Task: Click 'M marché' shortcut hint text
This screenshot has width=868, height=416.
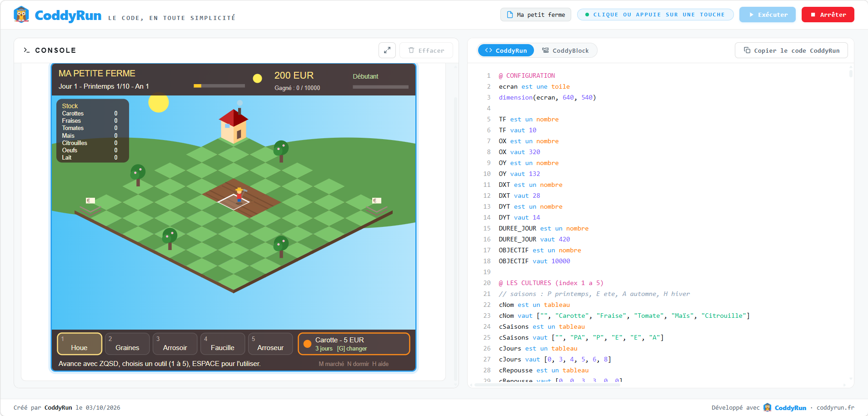Action: click(331, 364)
